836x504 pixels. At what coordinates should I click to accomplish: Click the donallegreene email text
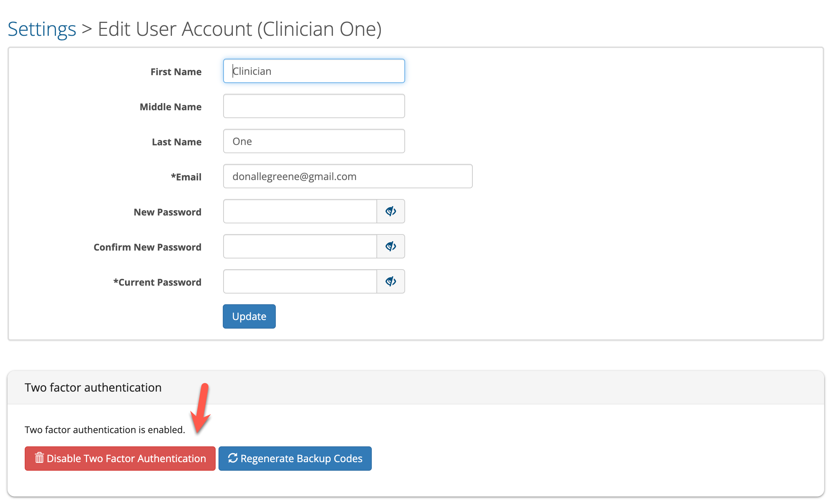pyautogui.click(x=294, y=176)
